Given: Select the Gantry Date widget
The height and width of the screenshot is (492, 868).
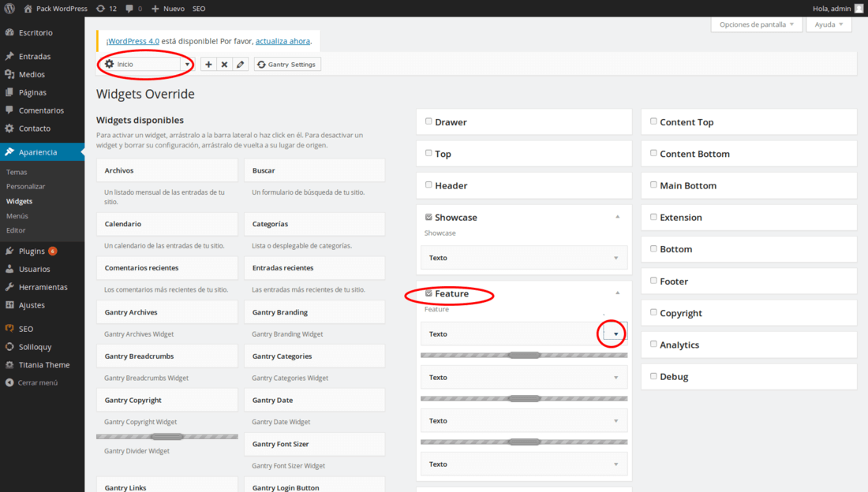Looking at the screenshot, I should (314, 400).
